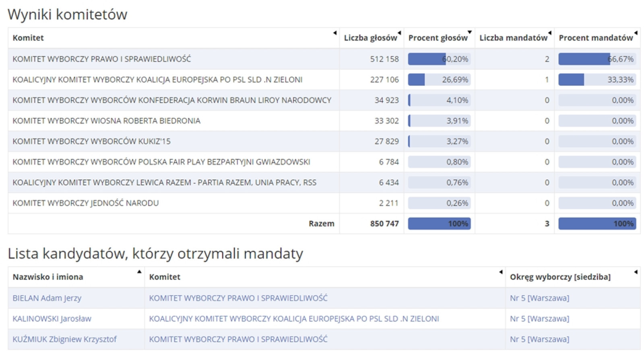Click the Razem 100% votes bar
This screenshot has width=644, height=352.
pos(439,224)
